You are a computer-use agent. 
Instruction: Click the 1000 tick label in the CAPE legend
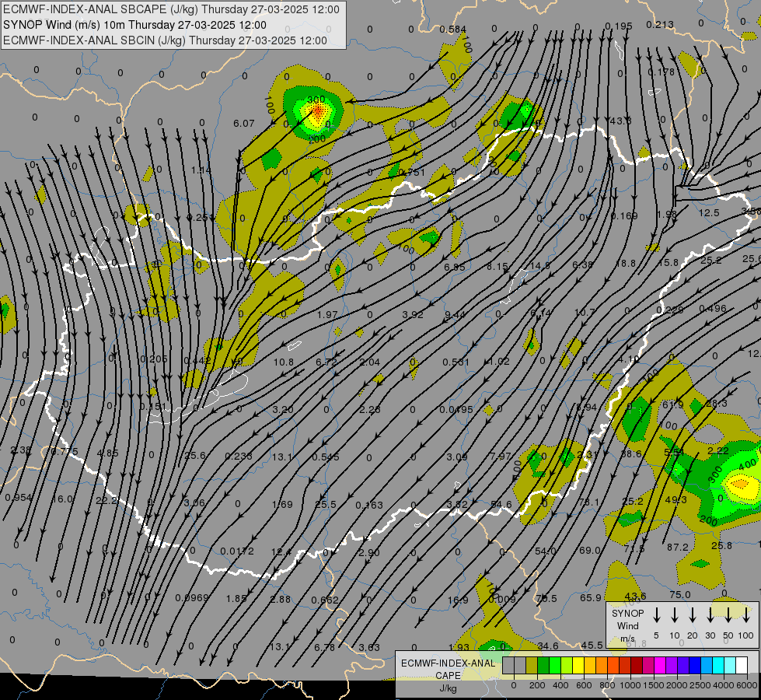pos(630,685)
